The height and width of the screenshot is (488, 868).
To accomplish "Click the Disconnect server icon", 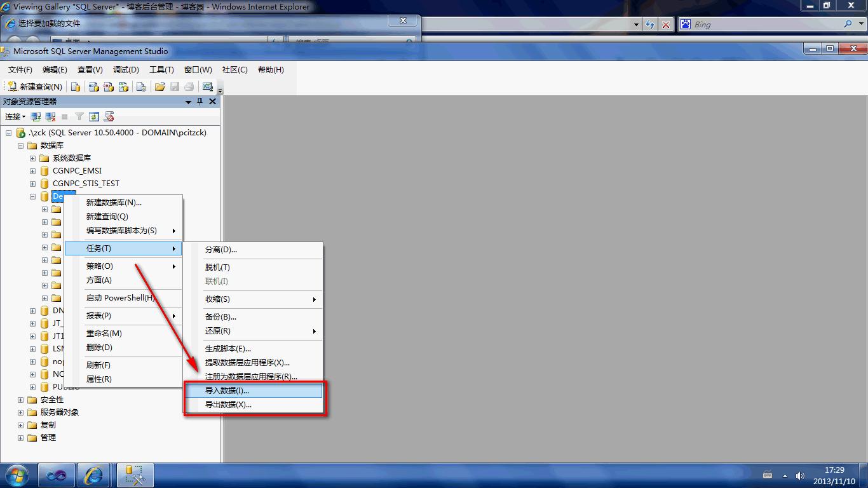I will pos(50,117).
